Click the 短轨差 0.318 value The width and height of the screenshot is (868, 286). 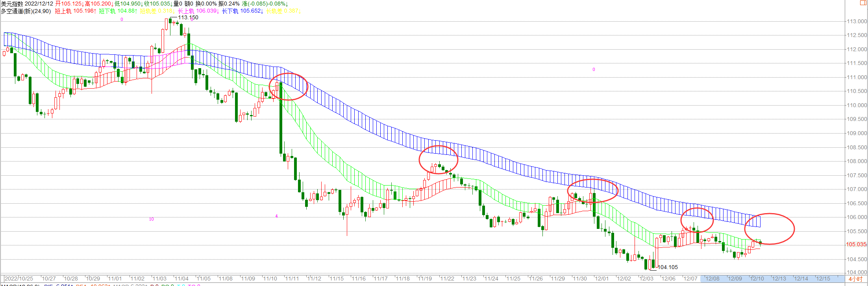tap(157, 11)
